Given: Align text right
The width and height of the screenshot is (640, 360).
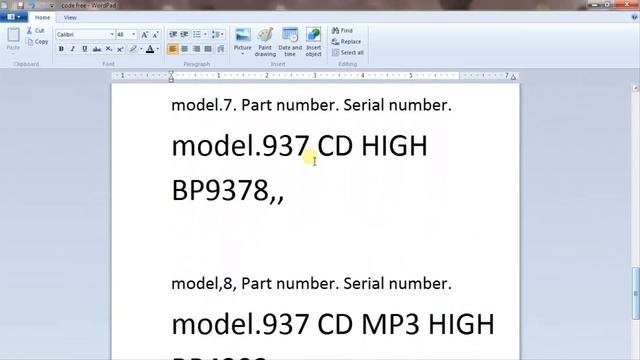Looking at the screenshot, I should (x=196, y=49).
